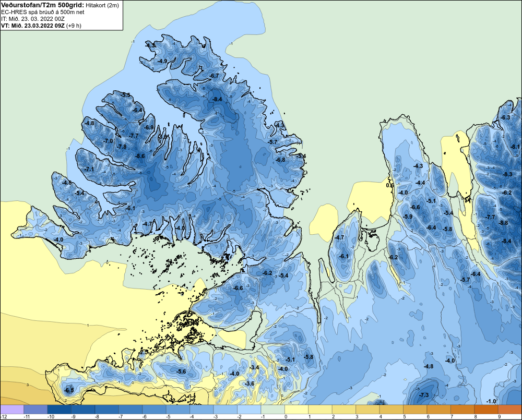Select the dark orange 8 to 9 swatch
Image resolution: width=522 pixels, height=420 pixels.
487,409
